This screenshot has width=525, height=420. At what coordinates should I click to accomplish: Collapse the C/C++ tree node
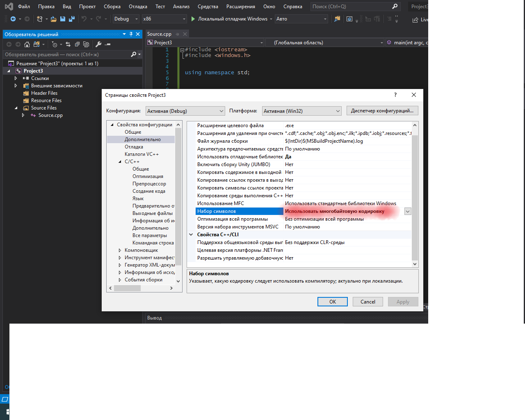tap(120, 162)
